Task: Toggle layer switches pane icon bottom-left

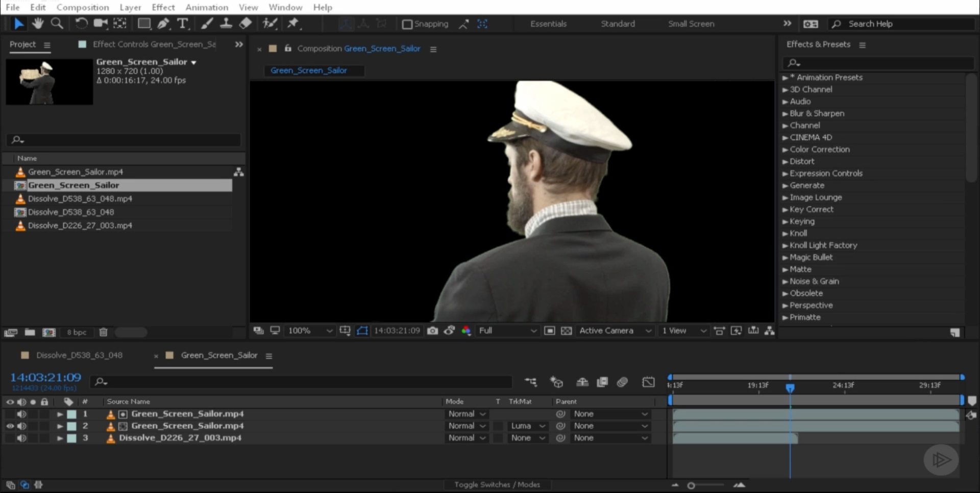Action: click(10, 485)
